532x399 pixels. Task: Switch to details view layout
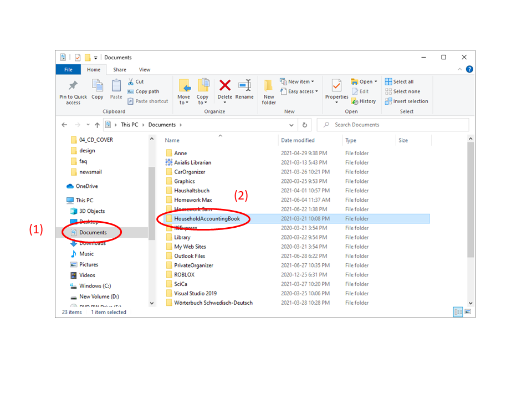(458, 312)
